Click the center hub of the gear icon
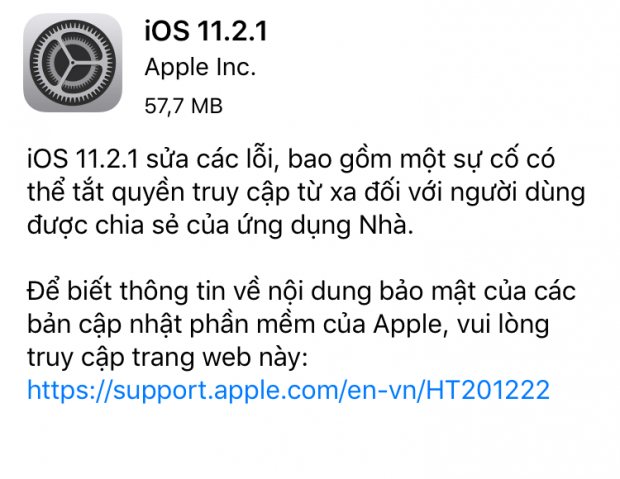Image resolution: width=620 pixels, height=479 pixels. pyautogui.click(x=73, y=62)
